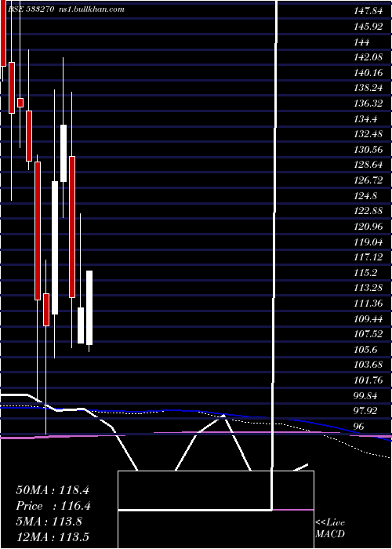Click the 103.68 price label

coord(368,365)
